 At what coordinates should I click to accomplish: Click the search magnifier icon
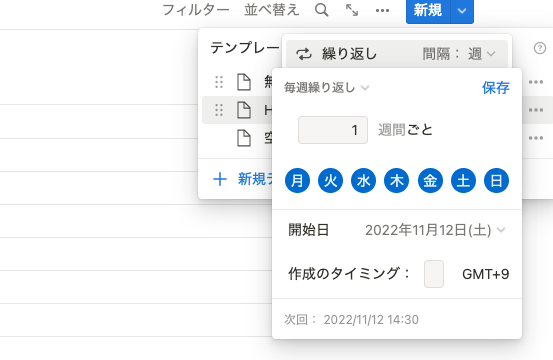coord(321,10)
